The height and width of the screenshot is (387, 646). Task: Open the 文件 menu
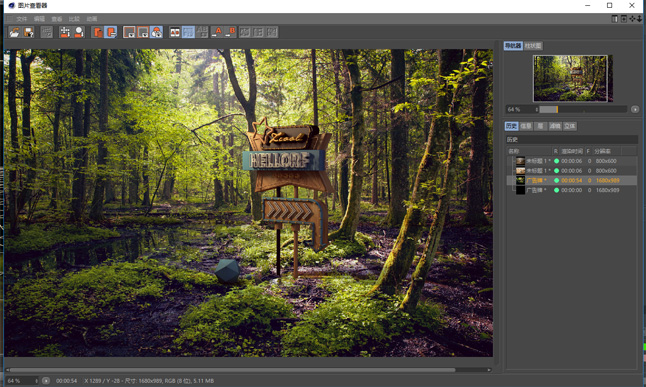click(x=22, y=19)
